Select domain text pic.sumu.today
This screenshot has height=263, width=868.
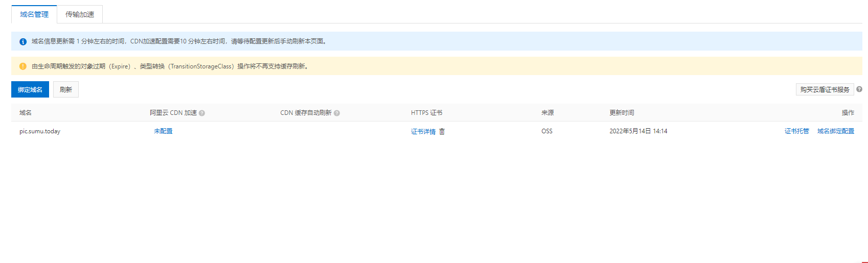click(40, 131)
